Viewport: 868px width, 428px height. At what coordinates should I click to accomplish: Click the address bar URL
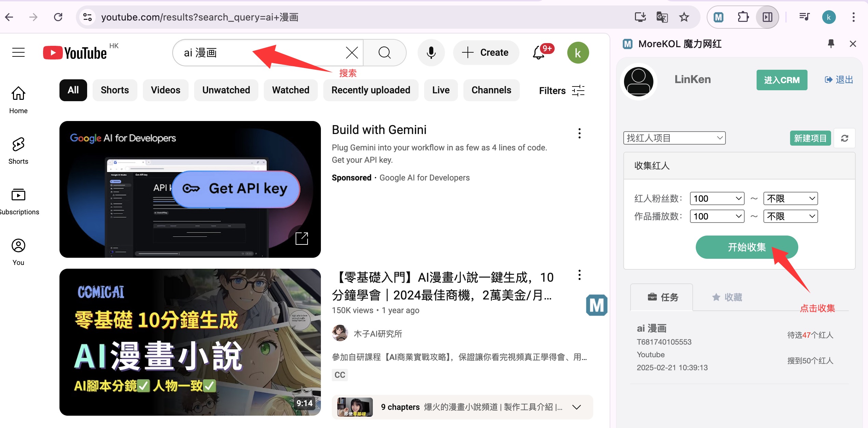(x=200, y=17)
